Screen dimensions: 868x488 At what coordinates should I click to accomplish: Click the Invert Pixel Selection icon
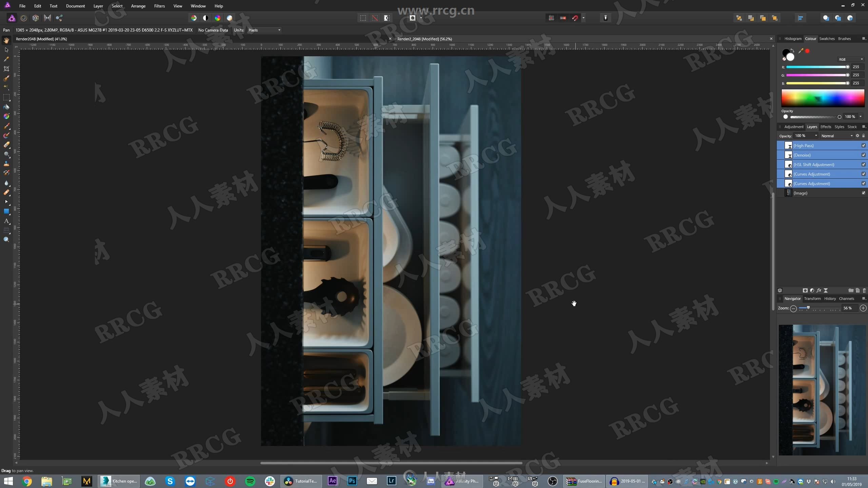pos(387,18)
